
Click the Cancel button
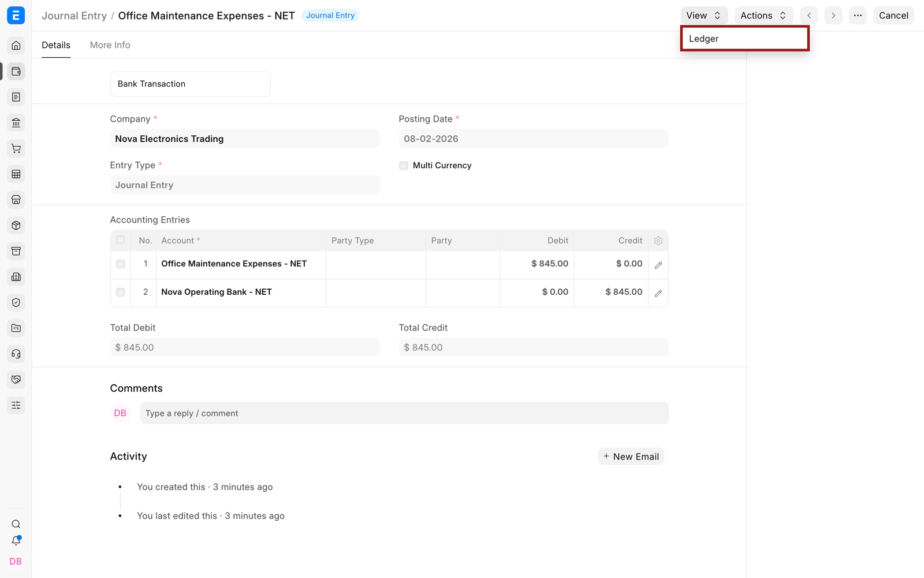[x=893, y=16]
